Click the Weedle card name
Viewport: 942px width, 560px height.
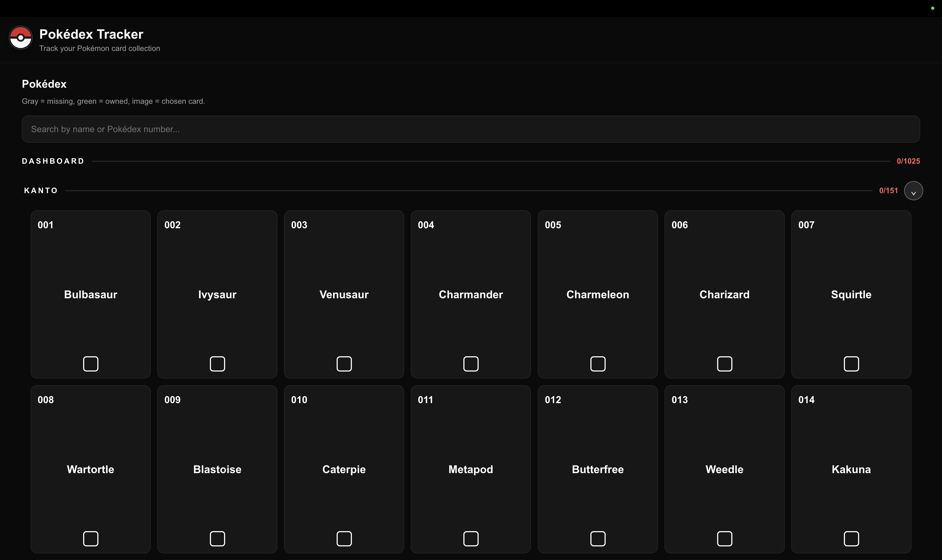pos(724,469)
